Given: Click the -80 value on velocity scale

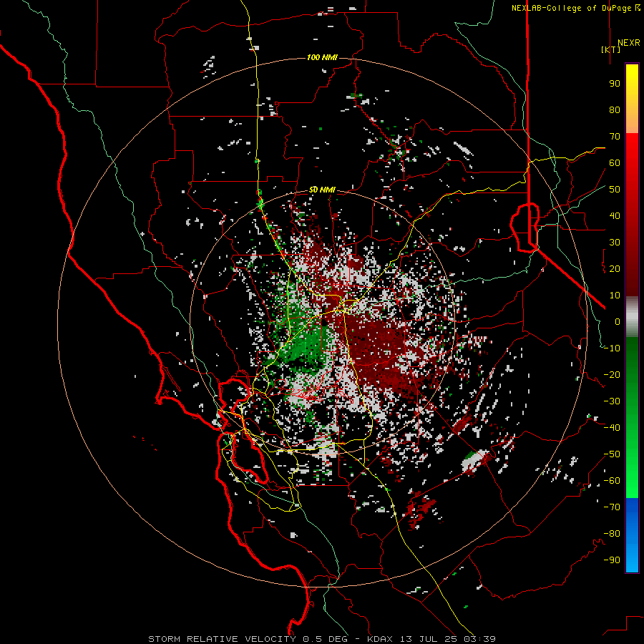Looking at the screenshot, I should [612, 534].
